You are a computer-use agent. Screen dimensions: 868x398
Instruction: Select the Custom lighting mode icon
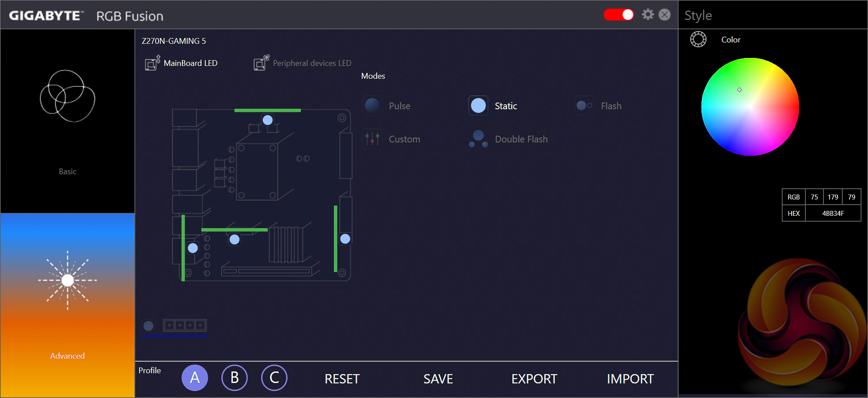[x=372, y=139]
